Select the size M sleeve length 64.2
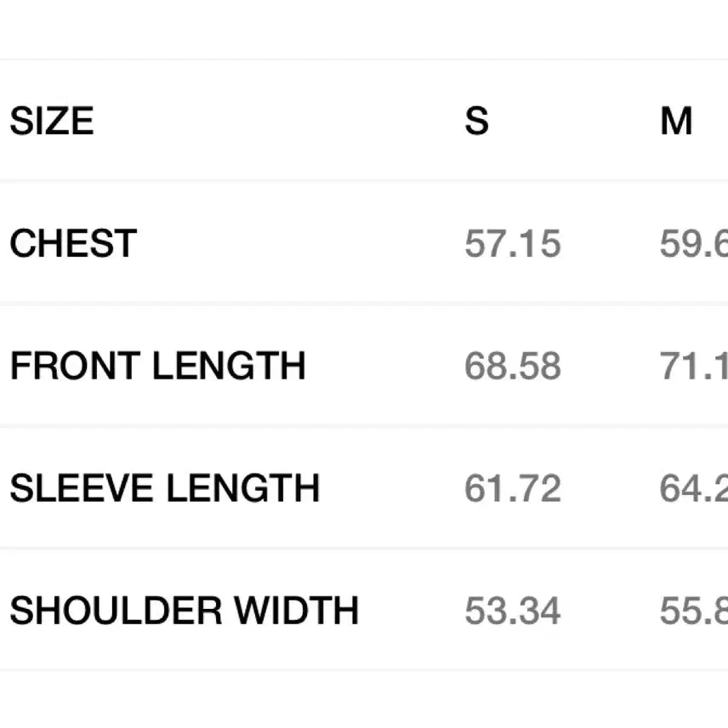The width and height of the screenshot is (728, 728). point(694,488)
